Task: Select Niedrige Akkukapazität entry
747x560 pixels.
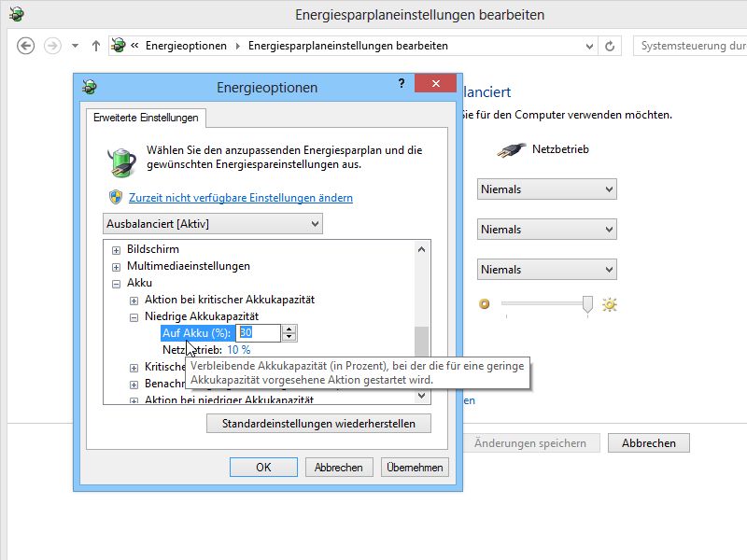Action: pos(202,316)
